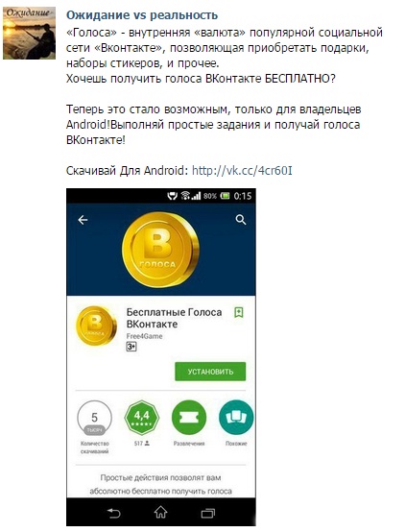The height and width of the screenshot is (532, 405).
Task: Tap the Похожие similar apps icon
Action: 236,418
